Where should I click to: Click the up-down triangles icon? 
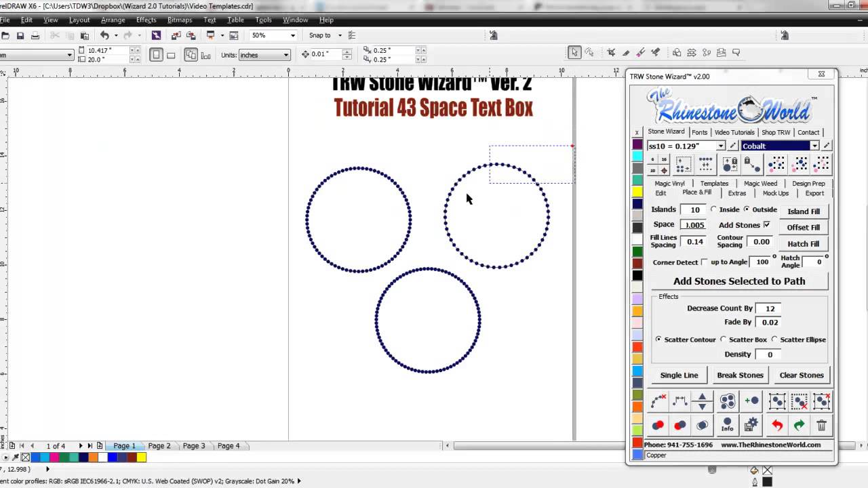[x=702, y=401]
